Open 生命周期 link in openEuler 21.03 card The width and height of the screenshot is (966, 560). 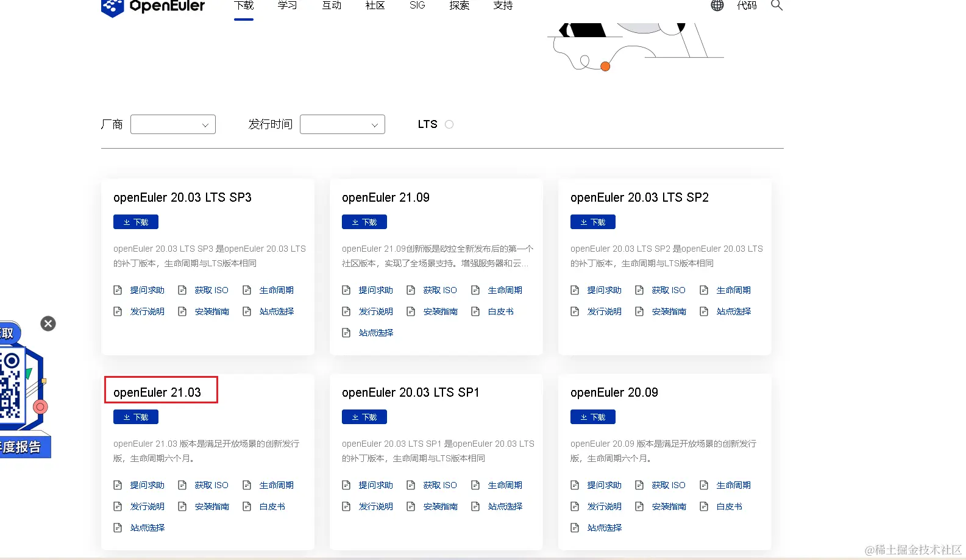[277, 485]
